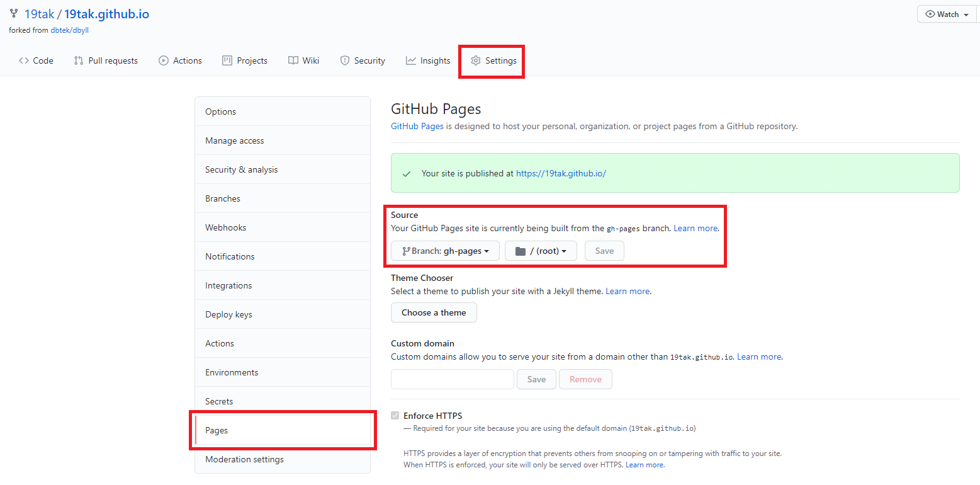Viewport: 980px width, 485px height.
Task: Click the git branch icon in Source
Action: pyautogui.click(x=406, y=251)
